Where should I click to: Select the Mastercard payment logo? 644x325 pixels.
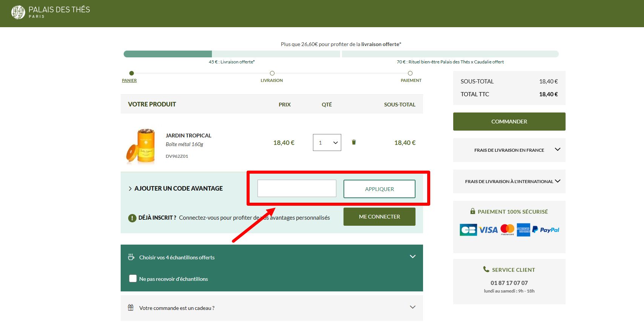point(507,230)
